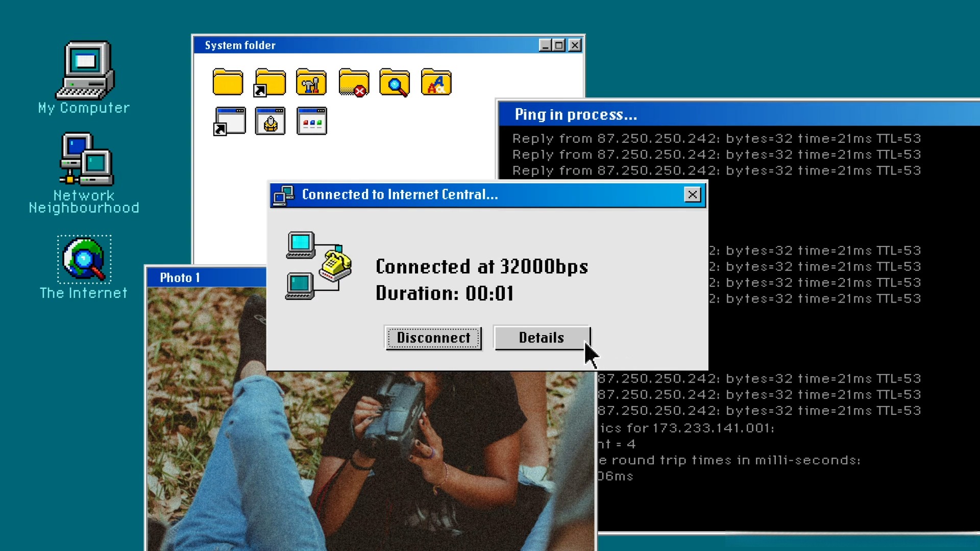Open the tools/settings folder icon

(311, 82)
